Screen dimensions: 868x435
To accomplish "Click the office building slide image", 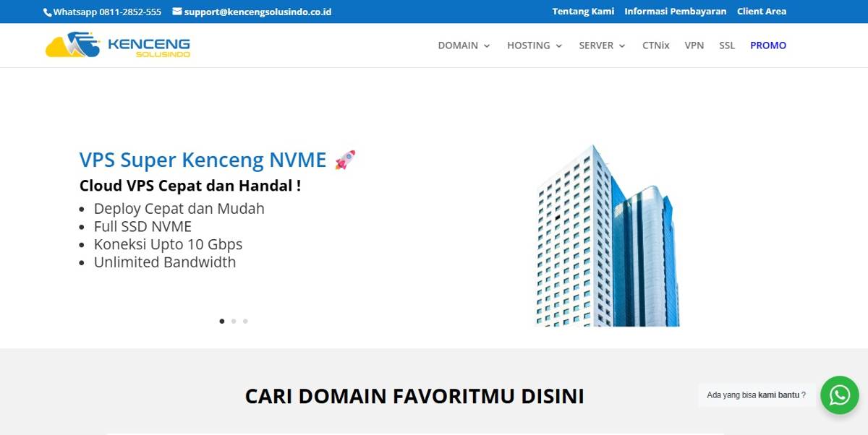I will [607, 236].
